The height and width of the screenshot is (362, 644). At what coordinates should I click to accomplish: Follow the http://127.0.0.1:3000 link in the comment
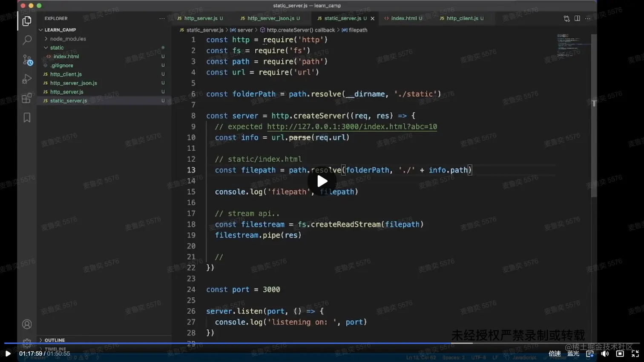coord(352,127)
